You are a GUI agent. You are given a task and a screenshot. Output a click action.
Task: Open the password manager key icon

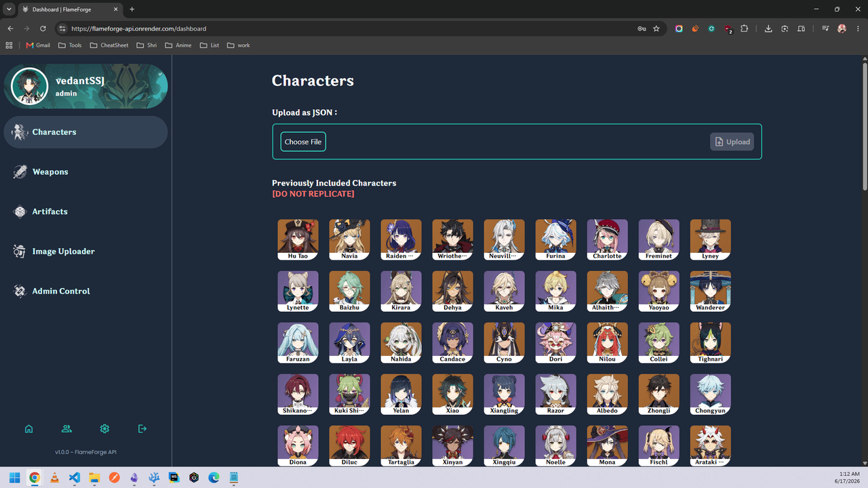pos(642,28)
